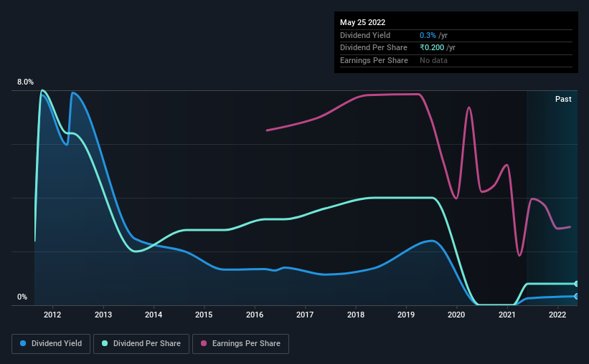Viewport: 589px width, 364px height.
Task: Pick the 2022 x-axis year label
Action: 558,315
